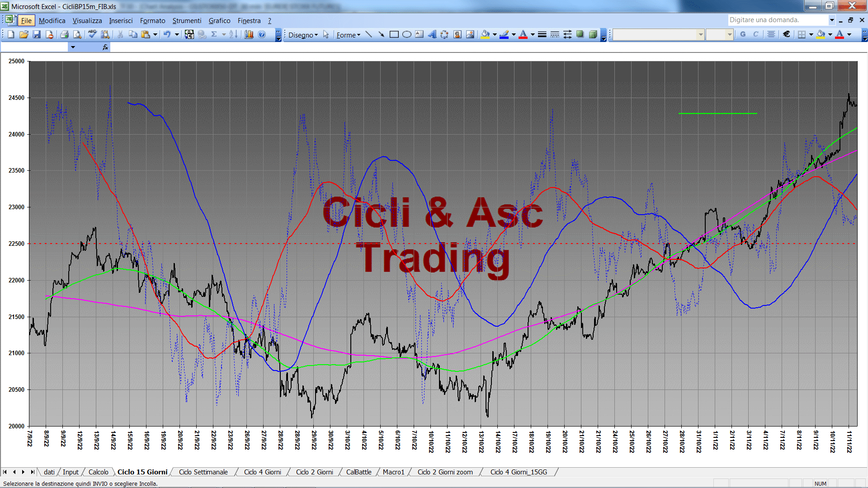Toggle Bold (G) formatting
The height and width of the screenshot is (488, 868).
tap(743, 34)
